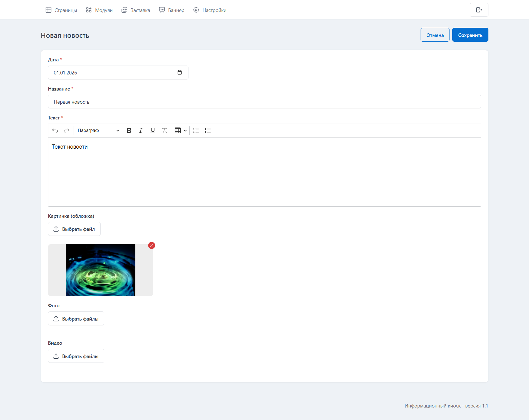The image size is (529, 420).
Task: Click the Название input field
Action: click(x=264, y=102)
